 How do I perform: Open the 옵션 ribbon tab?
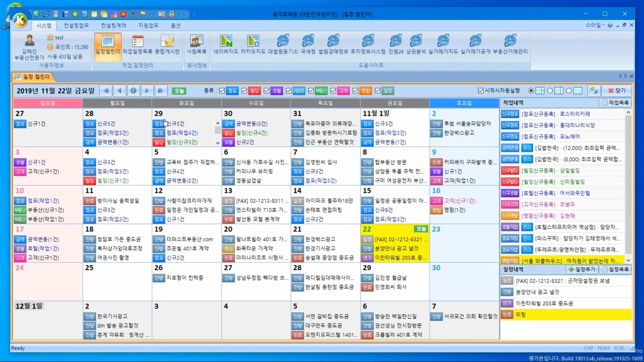pyautogui.click(x=175, y=25)
